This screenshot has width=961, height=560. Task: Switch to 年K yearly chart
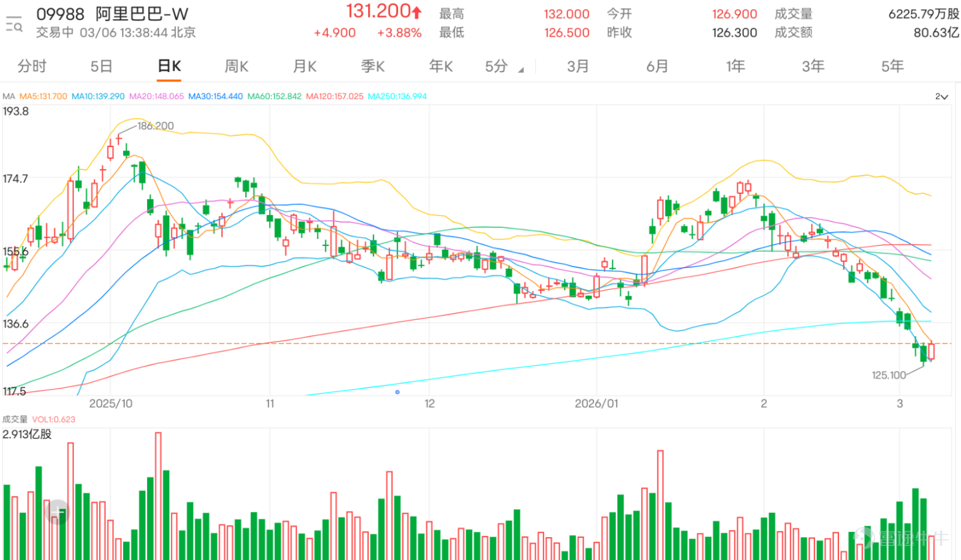(441, 66)
